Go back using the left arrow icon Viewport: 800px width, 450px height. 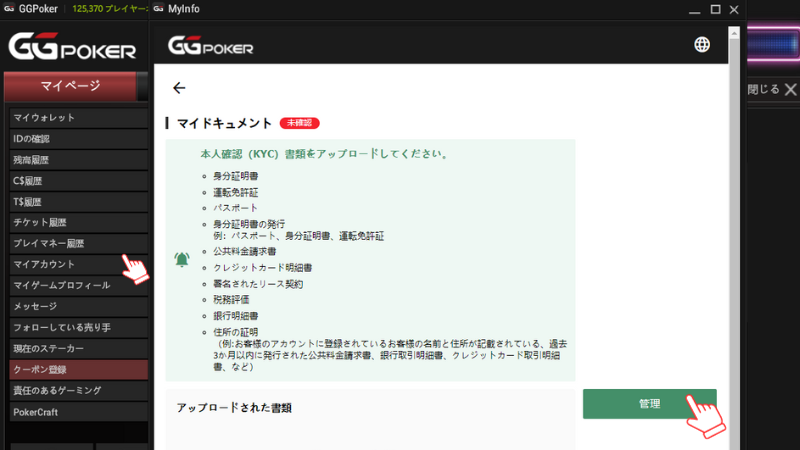179,88
